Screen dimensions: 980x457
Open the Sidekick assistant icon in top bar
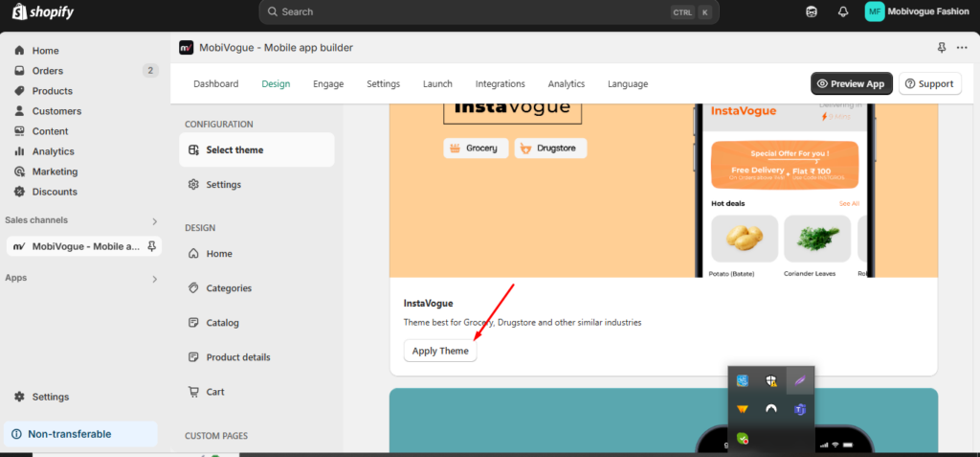coord(812,11)
